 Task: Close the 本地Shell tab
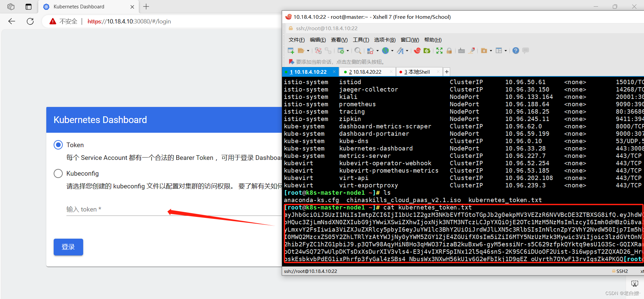(438, 72)
